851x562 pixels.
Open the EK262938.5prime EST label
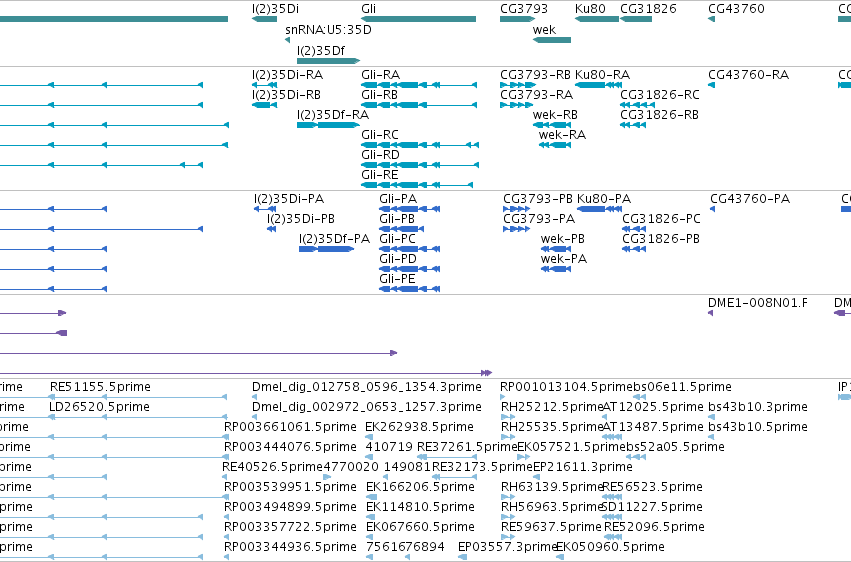[x=420, y=427]
